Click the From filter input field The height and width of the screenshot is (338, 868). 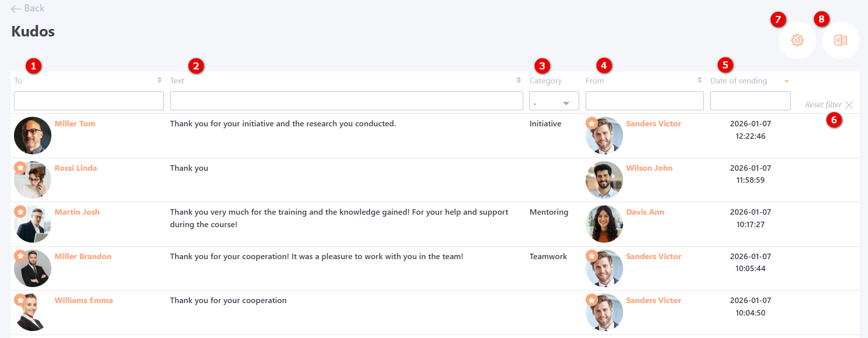(644, 101)
